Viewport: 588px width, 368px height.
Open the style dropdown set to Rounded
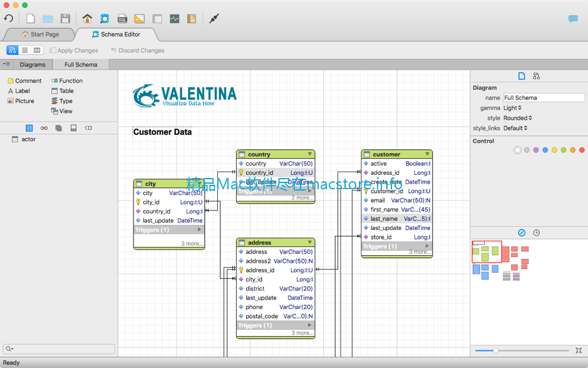pyautogui.click(x=517, y=118)
